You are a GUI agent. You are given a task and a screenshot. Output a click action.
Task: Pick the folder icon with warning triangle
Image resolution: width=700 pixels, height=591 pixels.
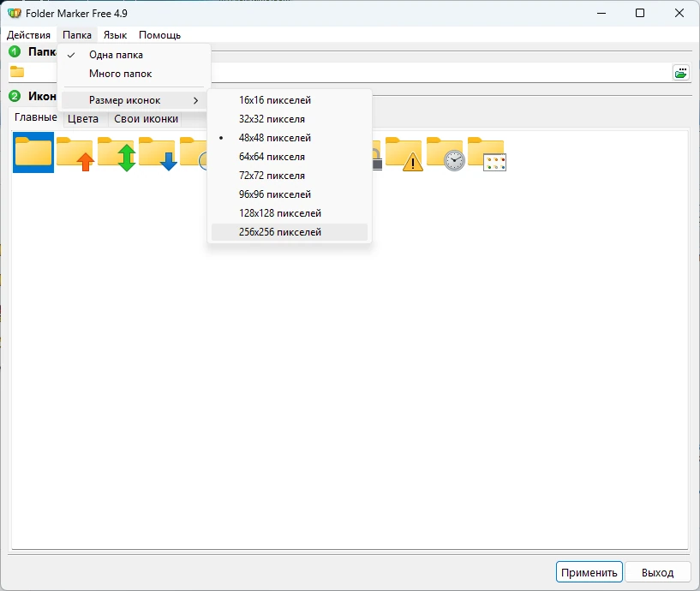coord(404,153)
